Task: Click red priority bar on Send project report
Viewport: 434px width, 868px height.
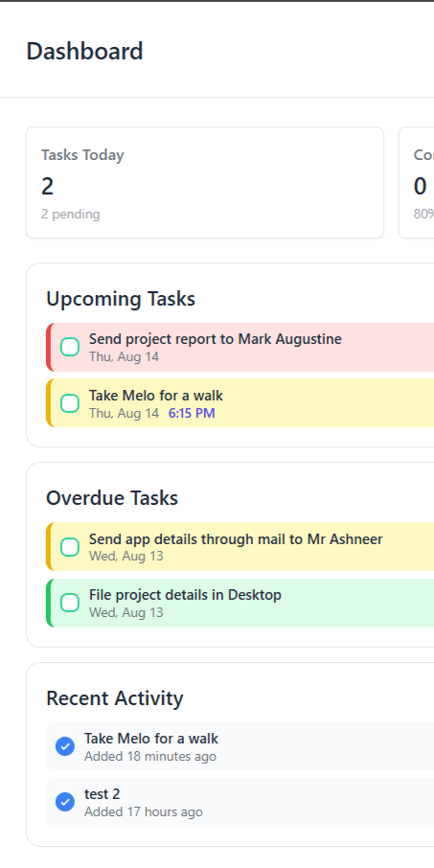Action: point(49,347)
